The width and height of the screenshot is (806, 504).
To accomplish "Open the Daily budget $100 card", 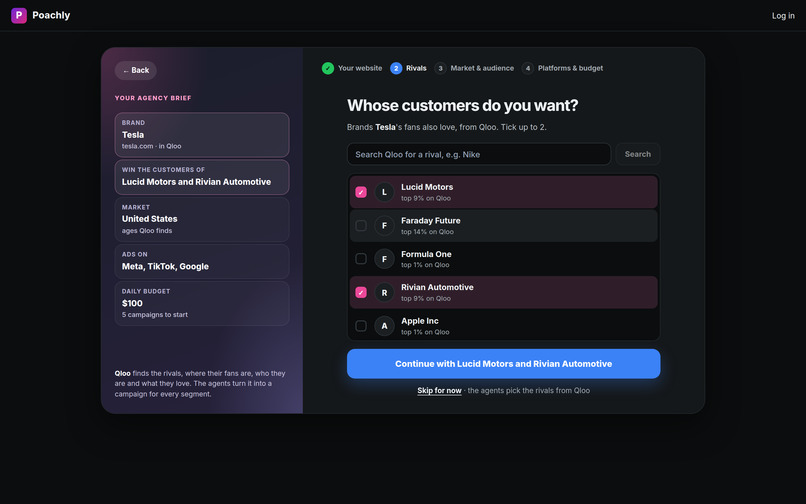I will pos(202,303).
